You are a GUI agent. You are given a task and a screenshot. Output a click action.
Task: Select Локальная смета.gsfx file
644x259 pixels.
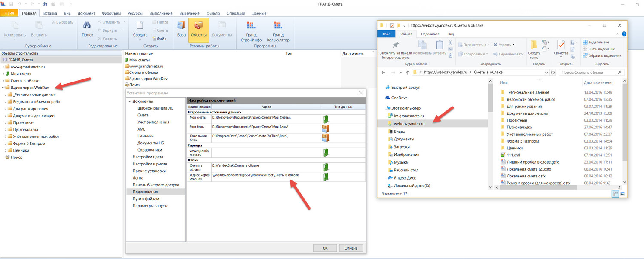pos(526,176)
